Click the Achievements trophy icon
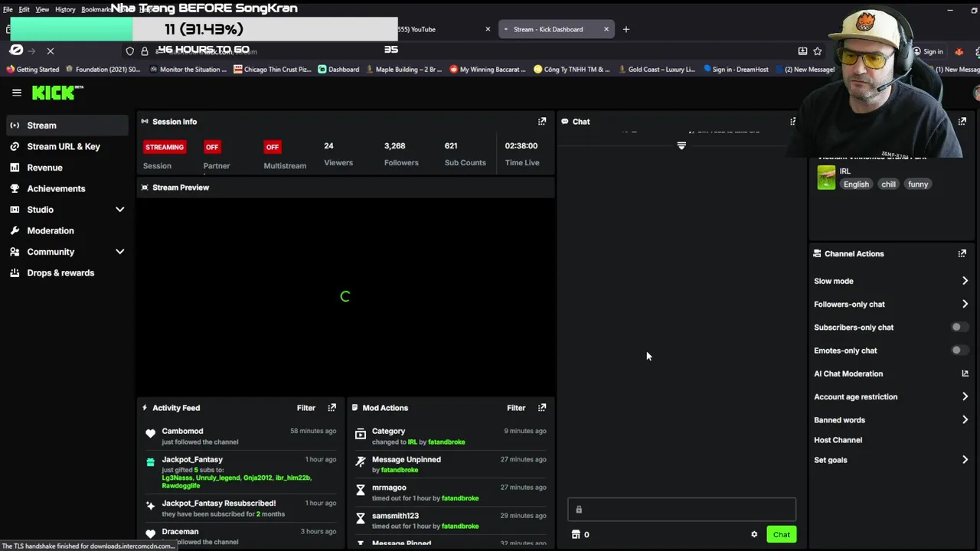980x551 pixels. [15, 188]
